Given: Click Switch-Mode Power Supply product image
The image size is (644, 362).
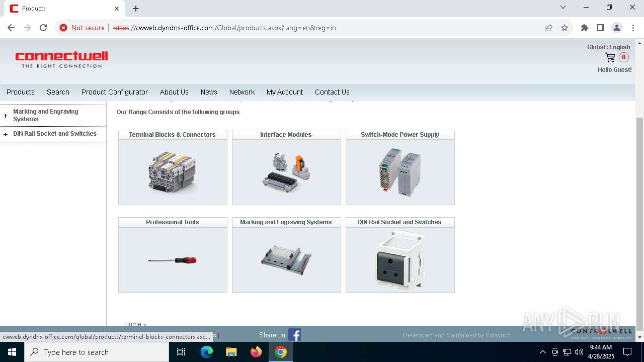Looking at the screenshot, I should [400, 172].
